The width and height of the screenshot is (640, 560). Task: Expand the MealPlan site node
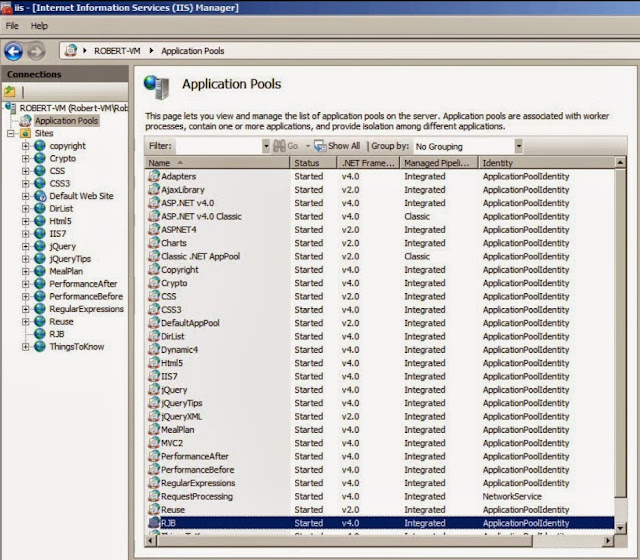click(25, 271)
